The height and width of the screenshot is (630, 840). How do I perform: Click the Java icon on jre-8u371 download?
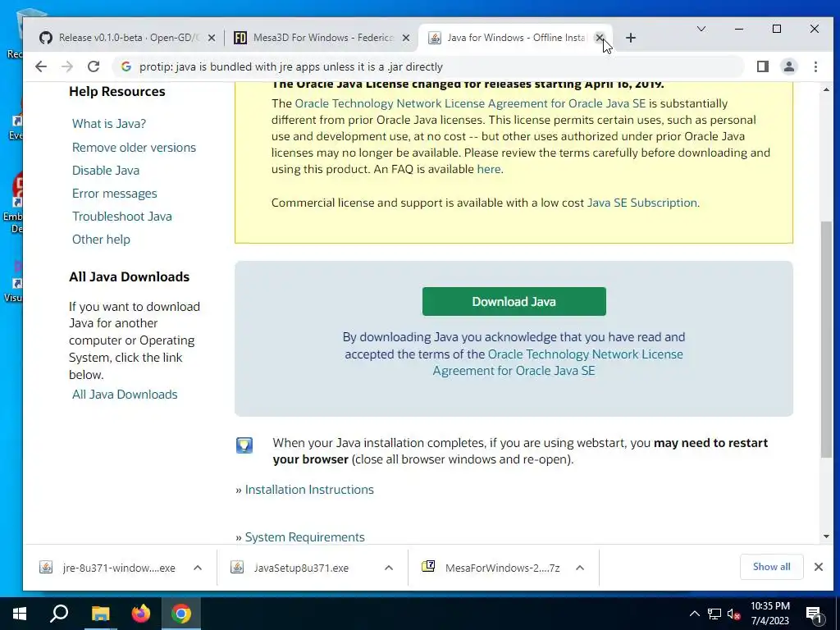(x=46, y=568)
